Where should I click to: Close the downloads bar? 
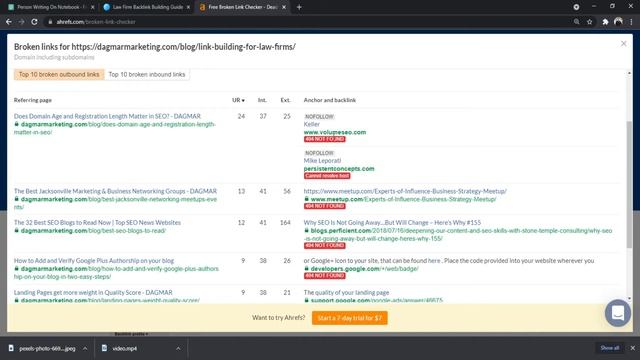click(x=632, y=348)
